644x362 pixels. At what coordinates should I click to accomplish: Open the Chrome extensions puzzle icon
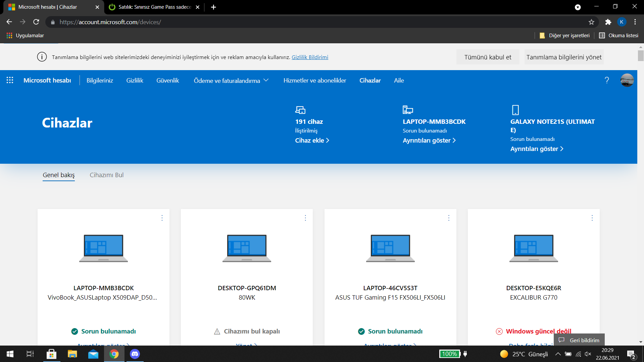tap(608, 22)
